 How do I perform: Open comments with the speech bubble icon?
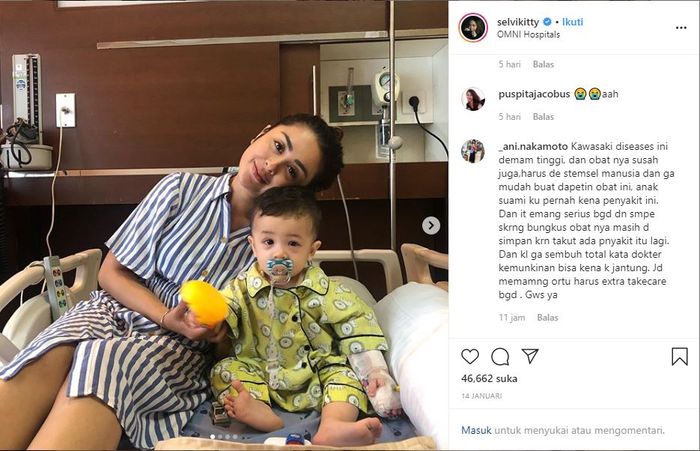[x=500, y=356]
